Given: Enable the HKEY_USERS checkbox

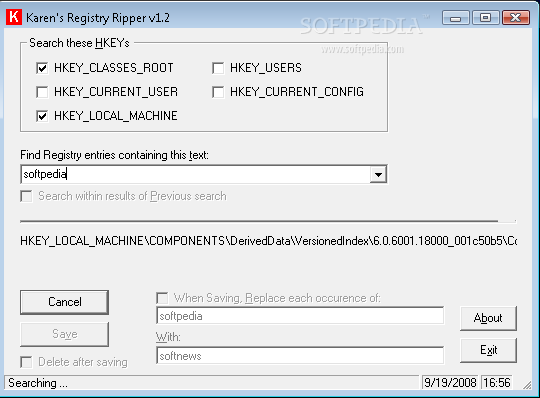Looking at the screenshot, I should click(218, 68).
